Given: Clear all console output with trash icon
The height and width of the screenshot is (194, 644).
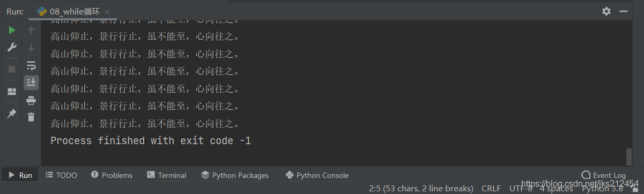Looking at the screenshot, I should point(31,117).
